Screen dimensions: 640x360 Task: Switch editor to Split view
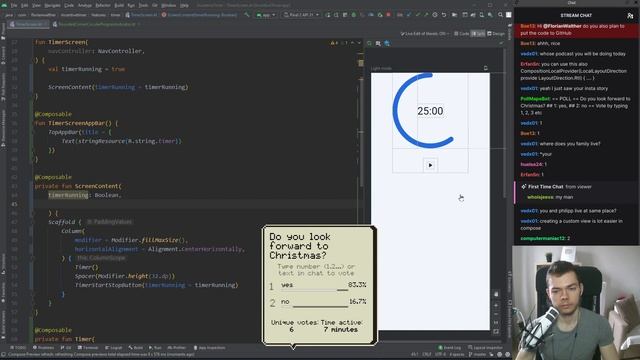click(478, 33)
